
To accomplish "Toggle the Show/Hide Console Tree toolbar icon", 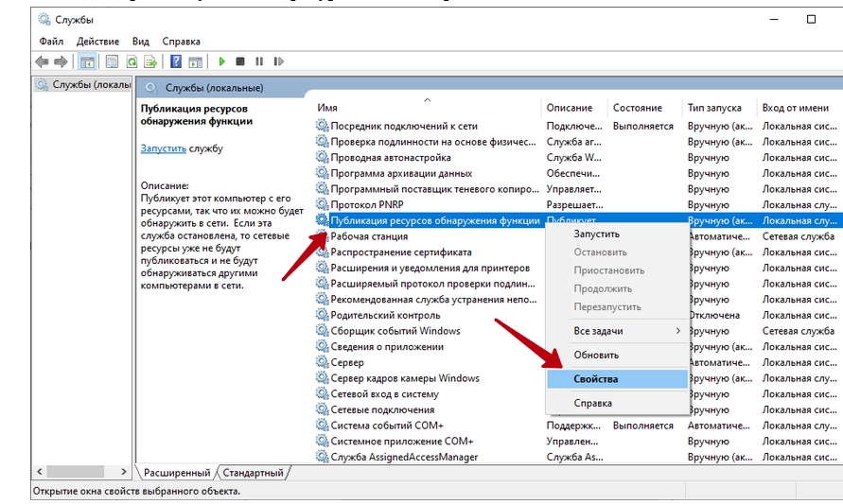I will point(87,61).
